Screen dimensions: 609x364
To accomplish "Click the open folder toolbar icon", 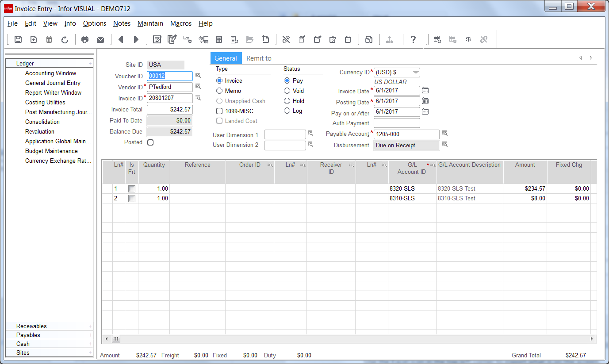I will click(250, 39).
